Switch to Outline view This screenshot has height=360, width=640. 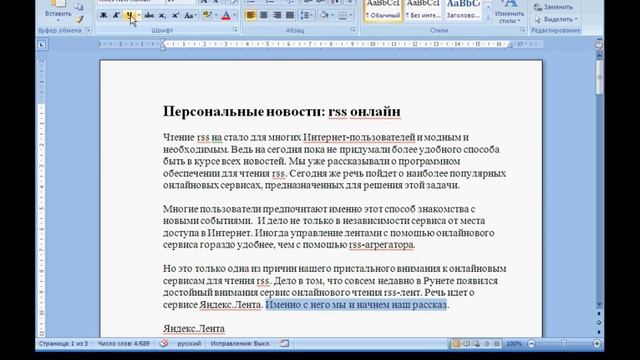point(487,344)
